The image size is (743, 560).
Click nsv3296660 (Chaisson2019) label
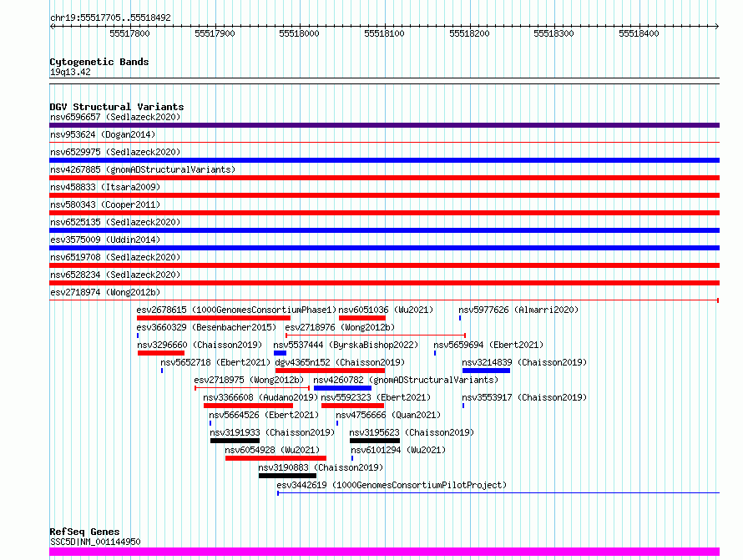pyautogui.click(x=200, y=345)
